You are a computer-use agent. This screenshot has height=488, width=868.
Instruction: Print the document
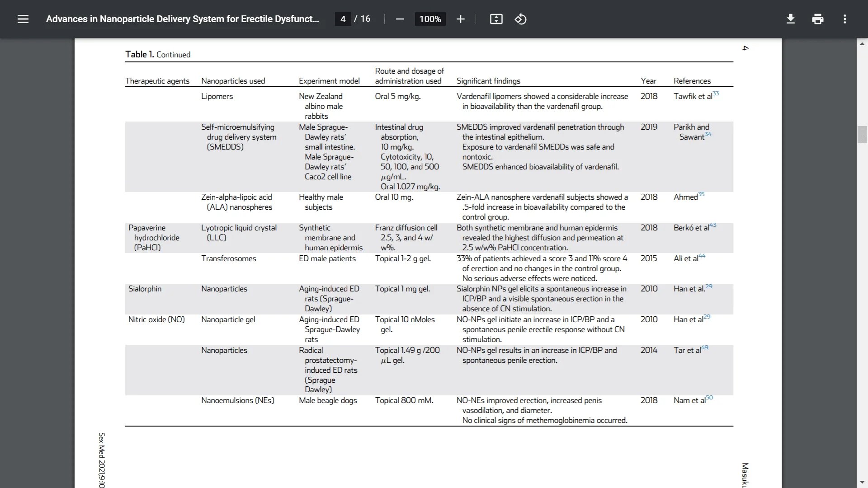click(x=817, y=19)
